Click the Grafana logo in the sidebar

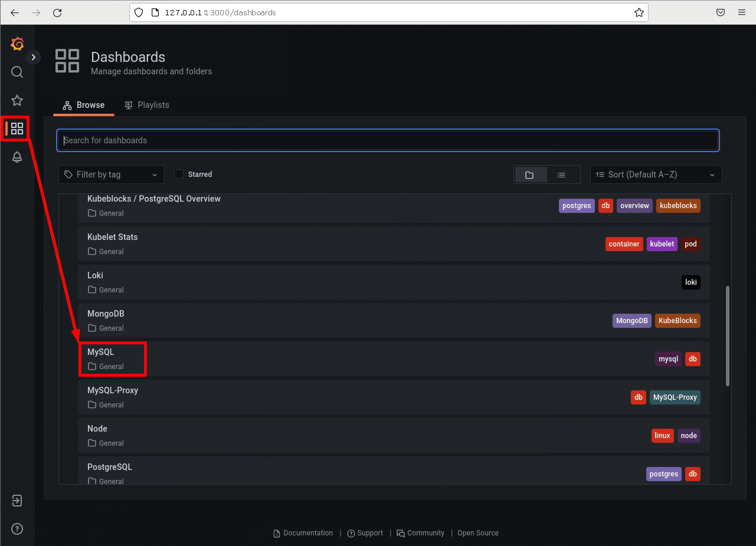tap(17, 44)
